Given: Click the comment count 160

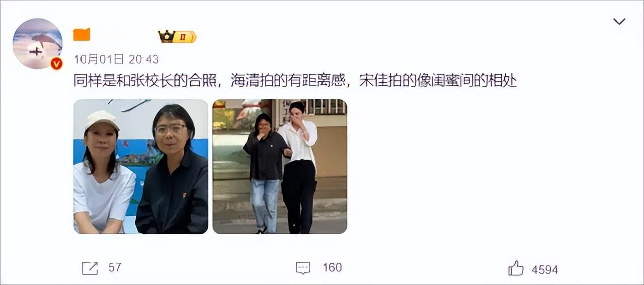Looking at the screenshot, I should (332, 267).
